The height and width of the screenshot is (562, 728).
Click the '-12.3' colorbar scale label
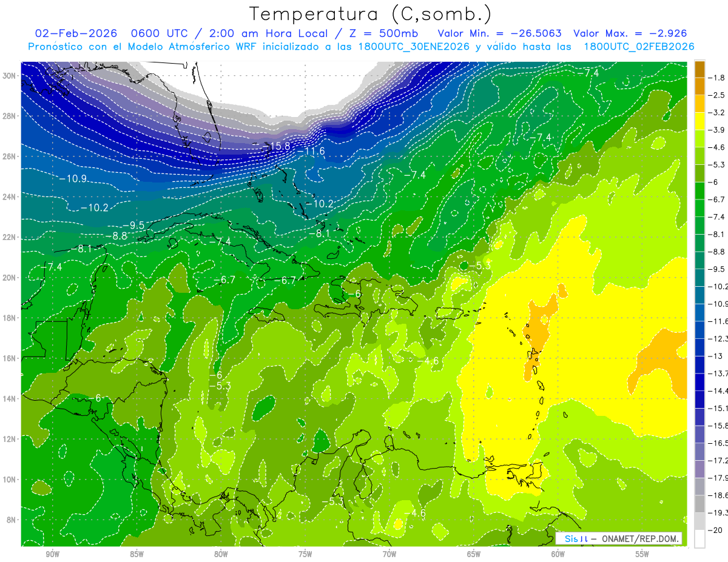(x=718, y=338)
